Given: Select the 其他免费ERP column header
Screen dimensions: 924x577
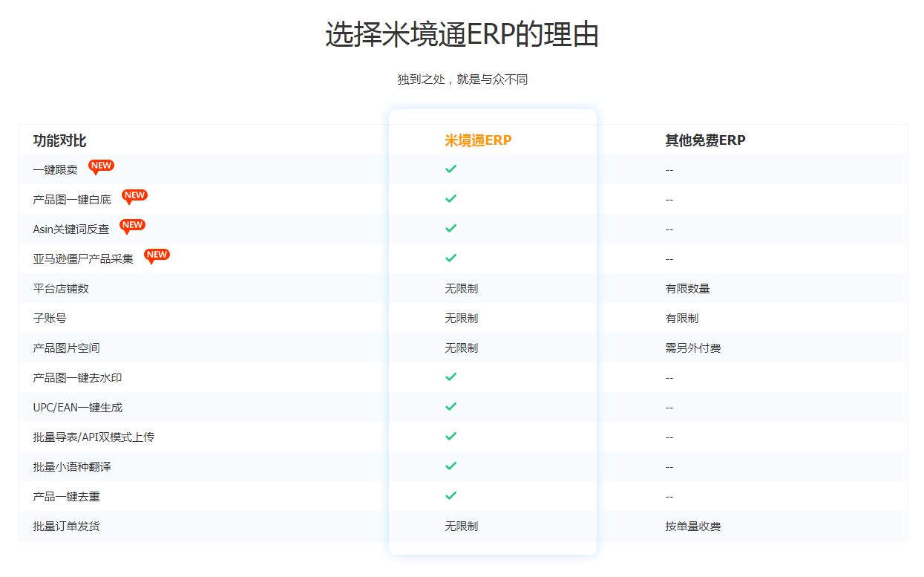Looking at the screenshot, I should tap(705, 140).
